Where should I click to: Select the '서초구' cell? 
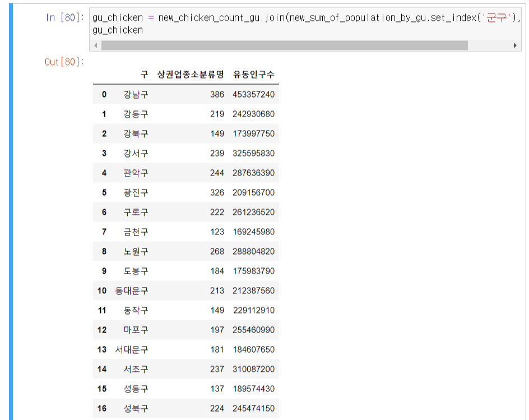136,369
